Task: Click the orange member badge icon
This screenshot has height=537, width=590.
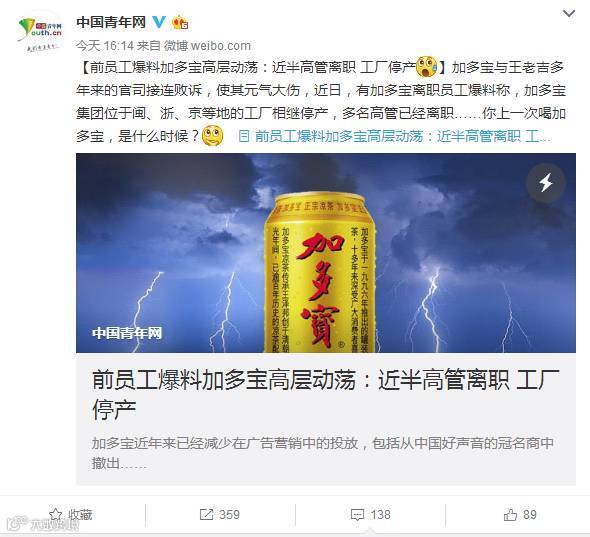Action: point(180,23)
